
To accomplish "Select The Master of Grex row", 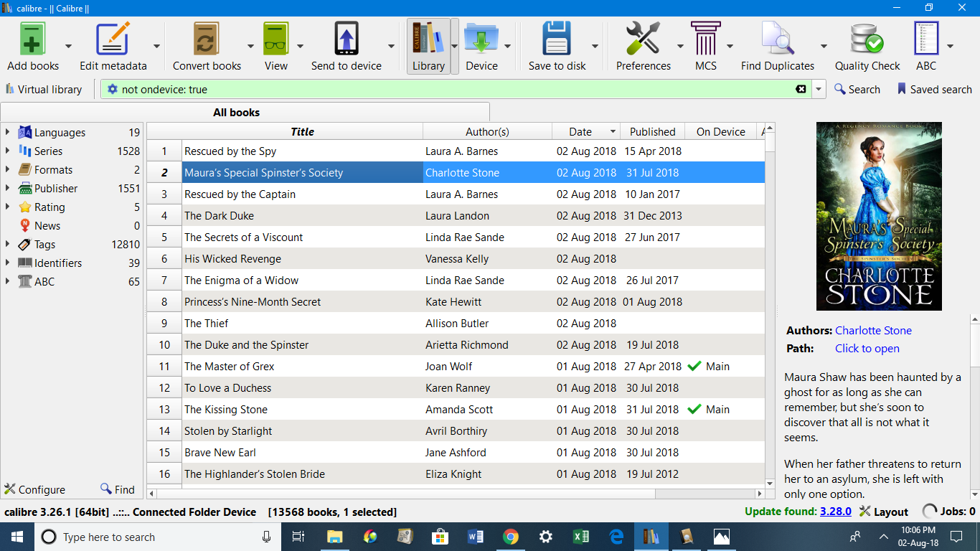I will [456, 367].
